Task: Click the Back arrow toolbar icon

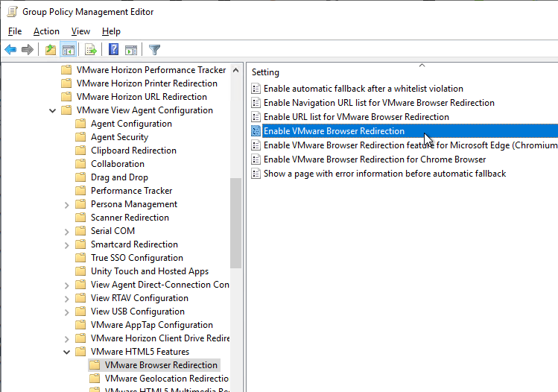Action: click(x=10, y=49)
